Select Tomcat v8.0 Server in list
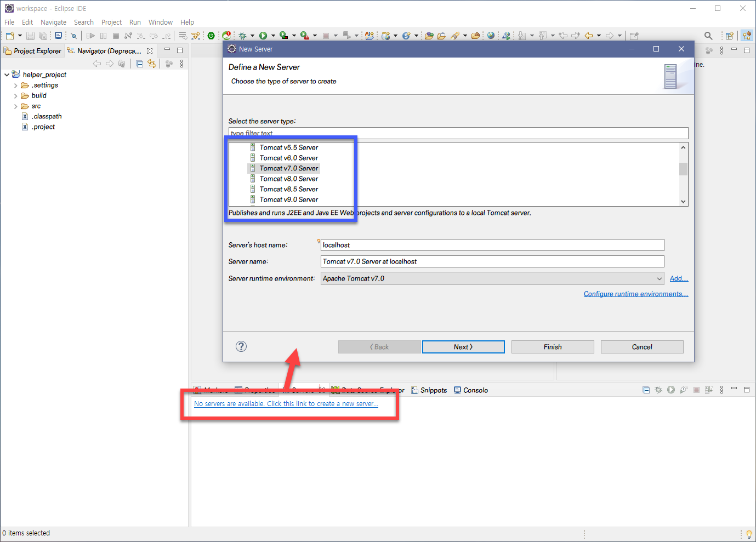The width and height of the screenshot is (756, 542). (x=288, y=179)
